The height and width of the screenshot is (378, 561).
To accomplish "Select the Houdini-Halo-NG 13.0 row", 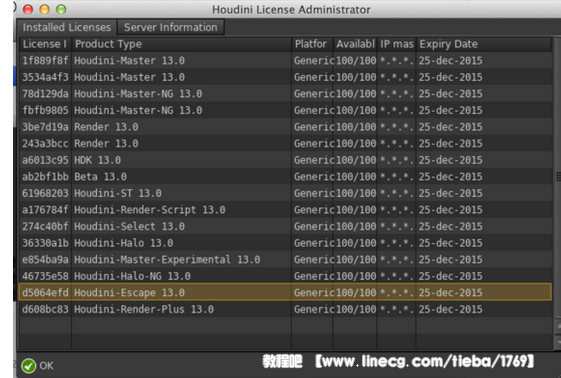I will click(x=286, y=276).
